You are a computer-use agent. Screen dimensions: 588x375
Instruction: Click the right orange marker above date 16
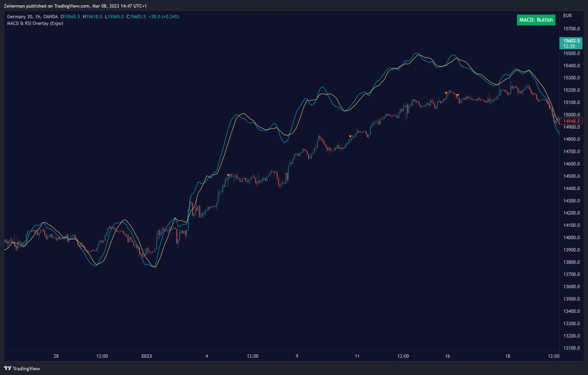pyautogui.click(x=457, y=95)
